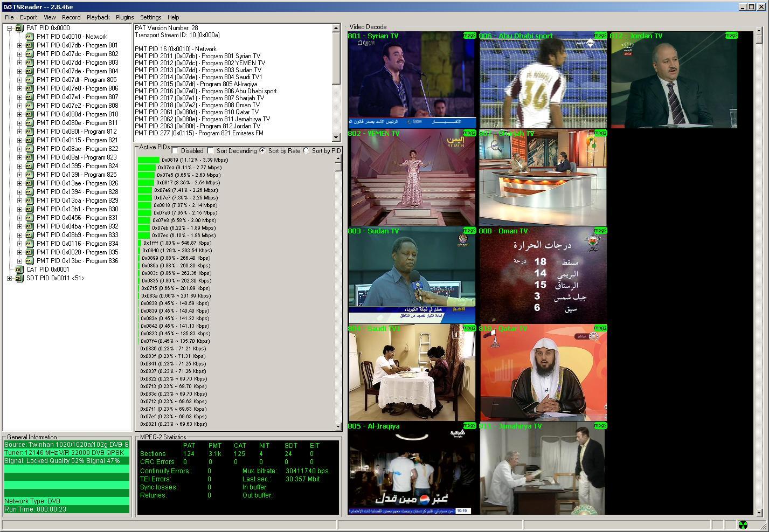Click the mpg2 badge on Syrian TV
The image size is (769, 532).
[x=469, y=36]
